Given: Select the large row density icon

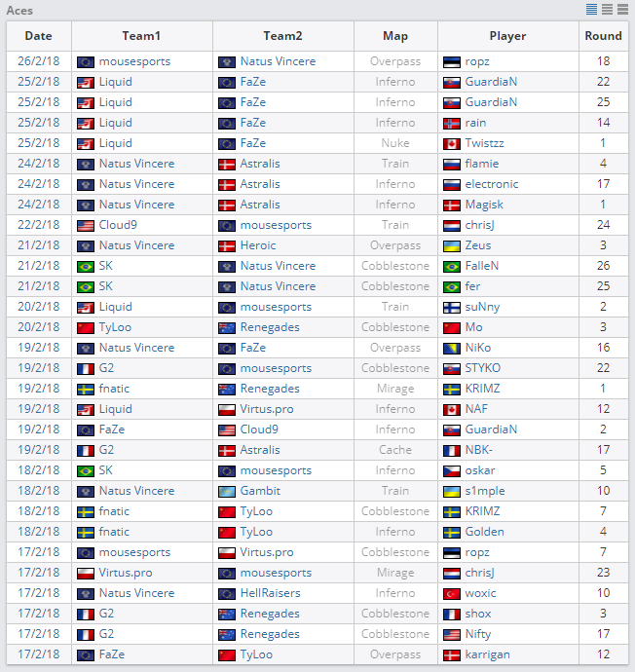Looking at the screenshot, I should [x=620, y=9].
